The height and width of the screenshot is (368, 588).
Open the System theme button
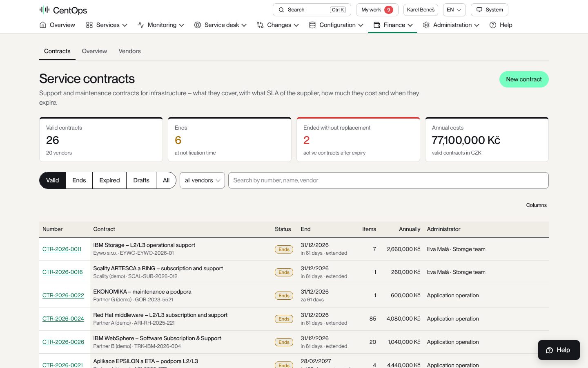490,10
